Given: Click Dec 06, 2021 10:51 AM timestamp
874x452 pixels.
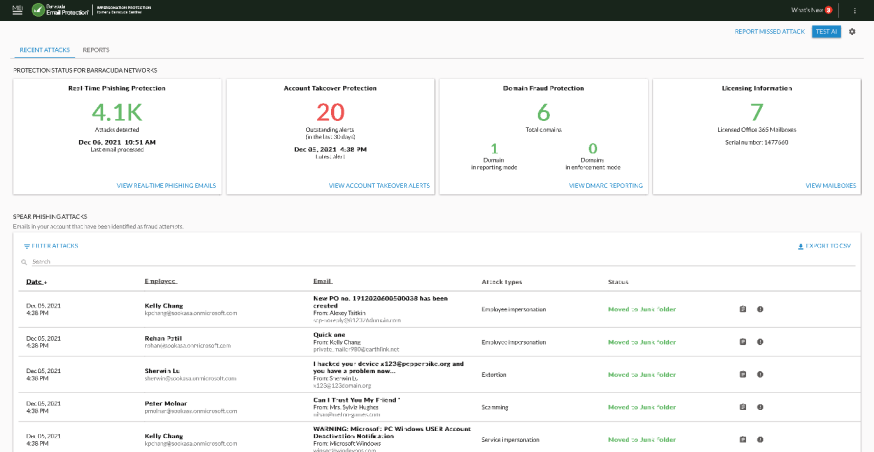Looking at the screenshot, I should (117, 142).
